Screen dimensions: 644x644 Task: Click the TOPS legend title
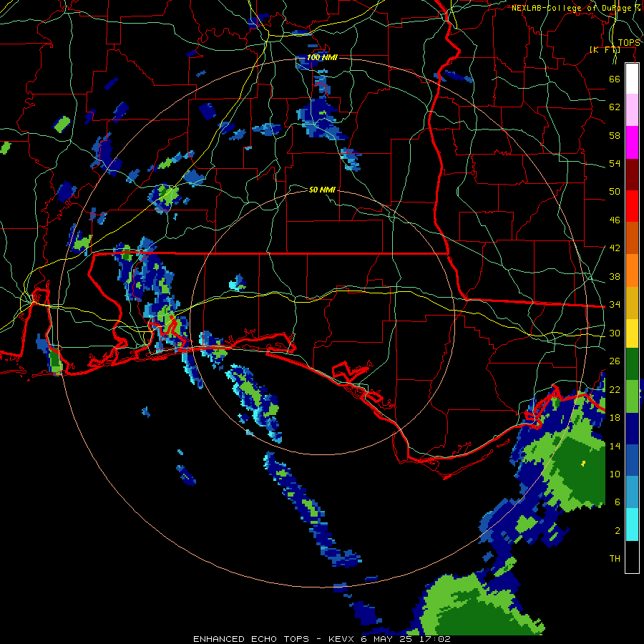(629, 43)
